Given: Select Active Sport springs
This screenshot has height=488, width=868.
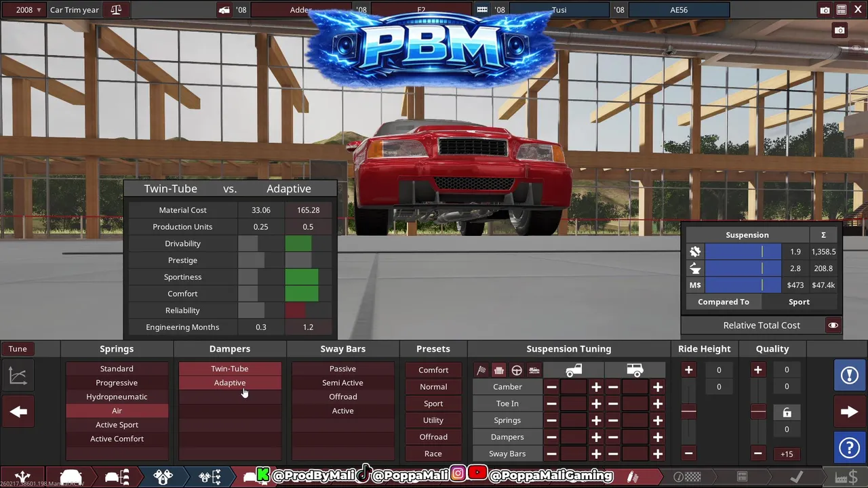Looking at the screenshot, I should pos(117,424).
